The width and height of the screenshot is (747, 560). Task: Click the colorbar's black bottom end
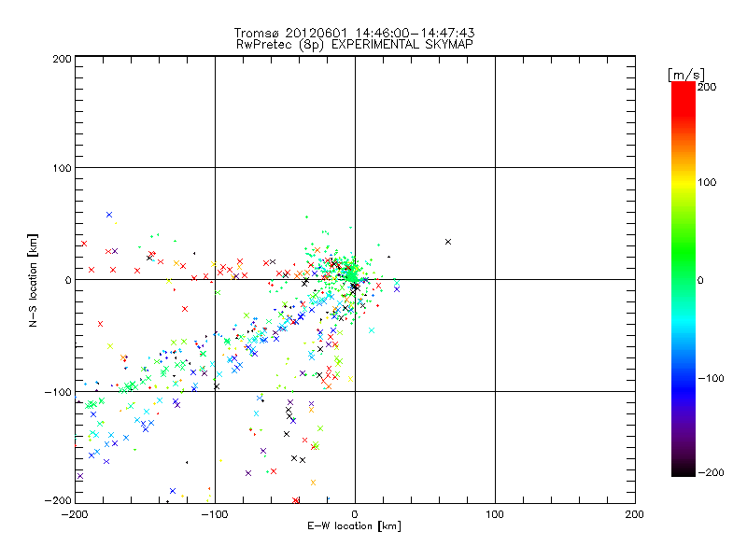684,469
